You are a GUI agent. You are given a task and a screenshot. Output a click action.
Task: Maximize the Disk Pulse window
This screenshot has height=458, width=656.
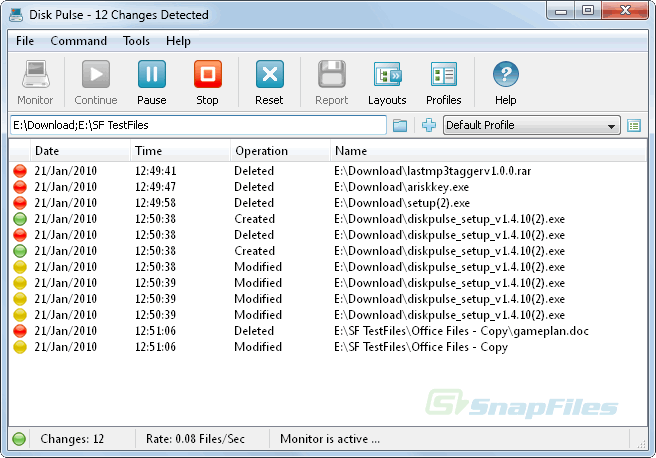pyautogui.click(x=588, y=11)
